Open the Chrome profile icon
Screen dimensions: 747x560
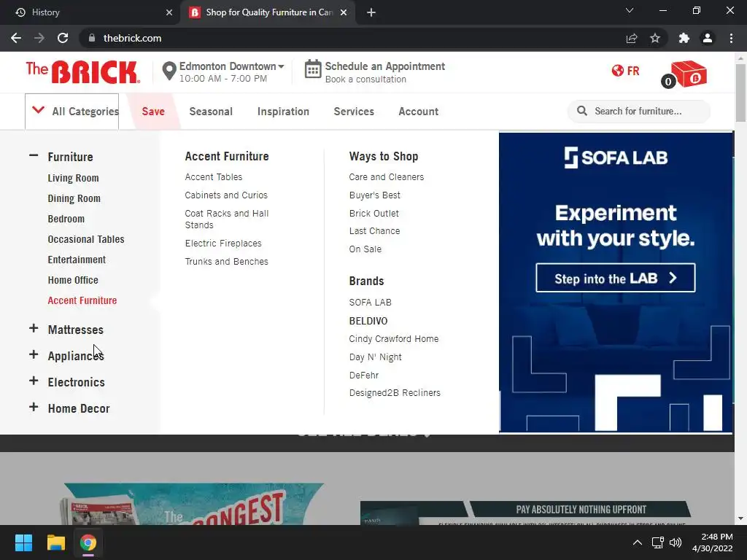708,38
